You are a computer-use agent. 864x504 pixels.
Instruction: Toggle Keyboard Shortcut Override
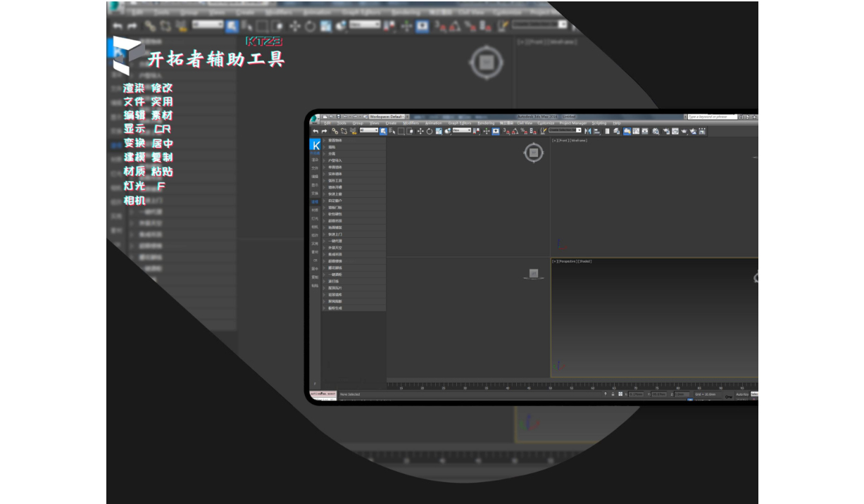click(495, 131)
